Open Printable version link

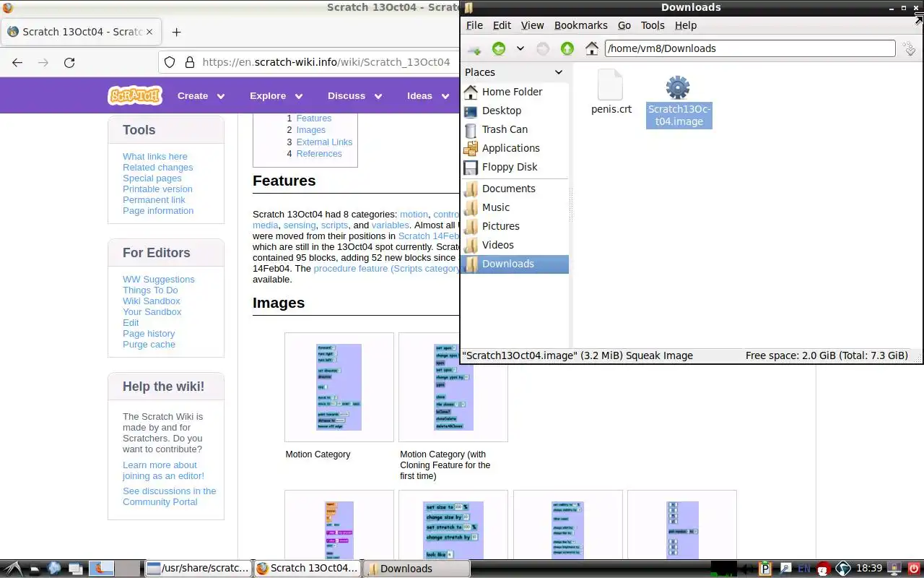tap(157, 189)
